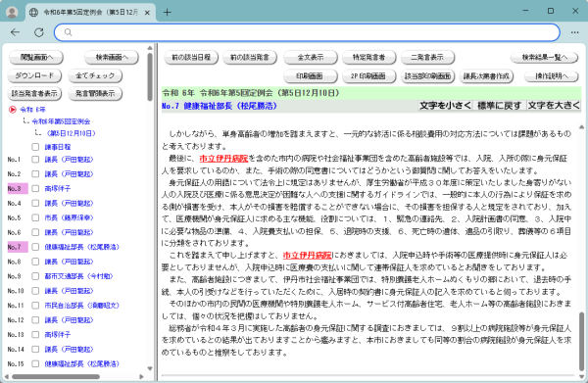The width and height of the screenshot is (588, 383).
Task: Tick the checkbox for No.5 市長
Action: point(35,217)
